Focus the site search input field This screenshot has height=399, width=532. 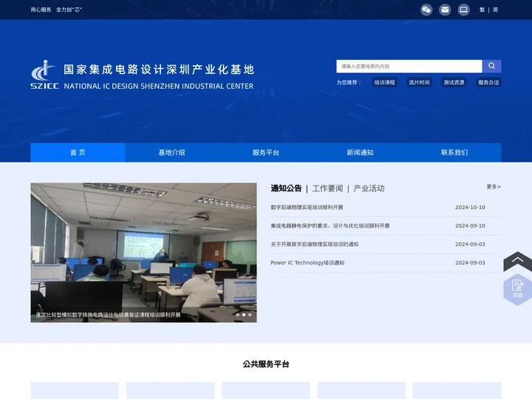pyautogui.click(x=409, y=66)
